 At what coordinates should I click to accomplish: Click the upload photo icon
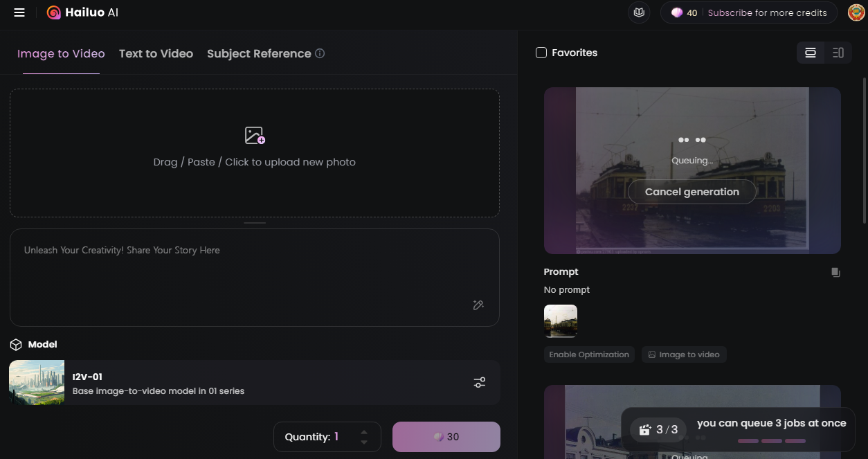coord(255,135)
